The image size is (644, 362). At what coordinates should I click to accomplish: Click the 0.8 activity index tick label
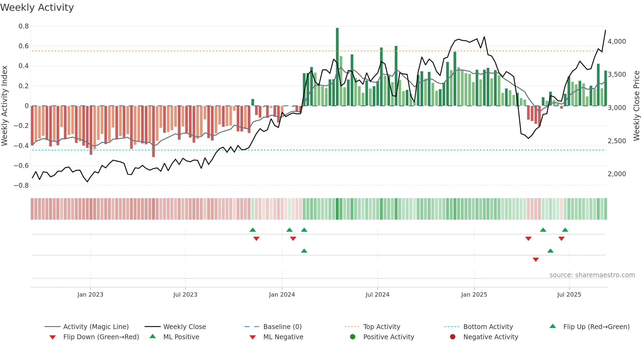point(24,26)
